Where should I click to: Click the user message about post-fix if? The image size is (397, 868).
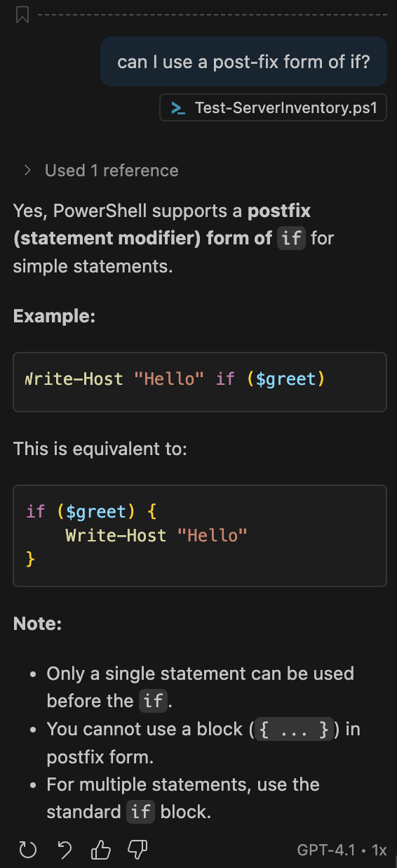pyautogui.click(x=243, y=61)
